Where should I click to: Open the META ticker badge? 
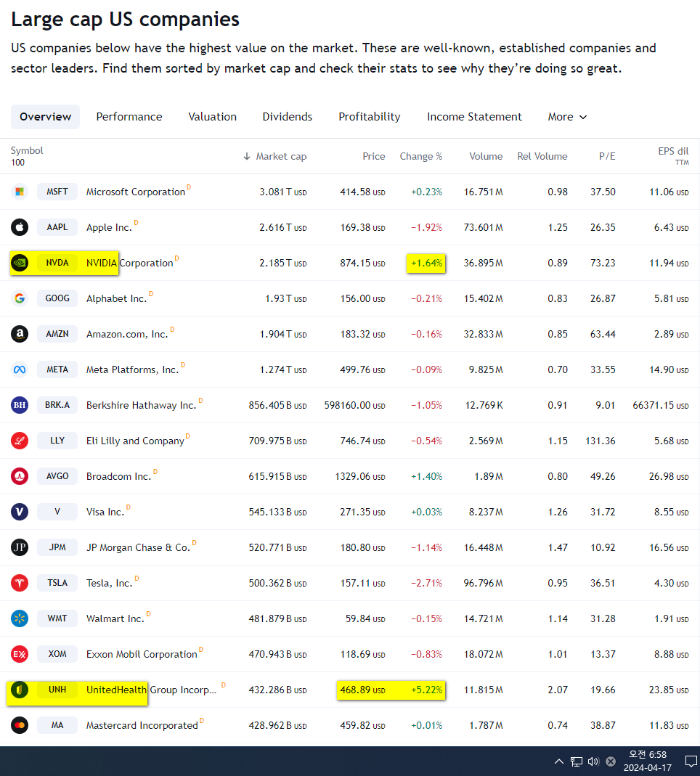(x=57, y=369)
